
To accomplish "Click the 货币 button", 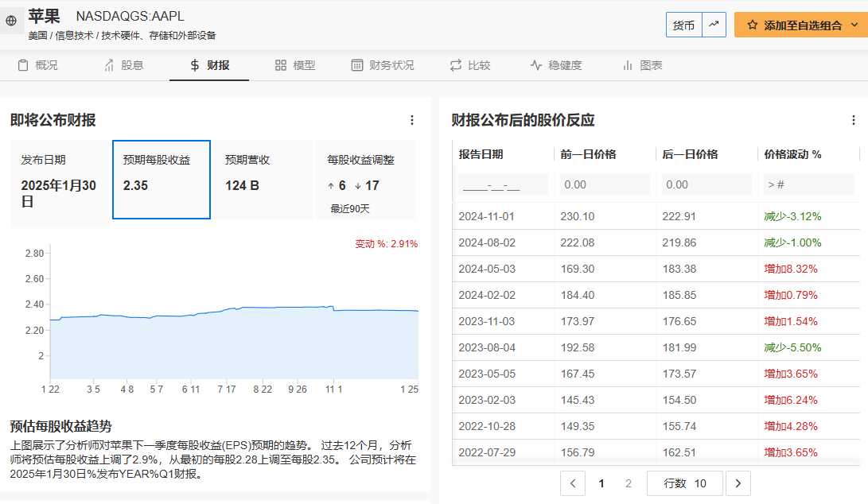I will 683,25.
